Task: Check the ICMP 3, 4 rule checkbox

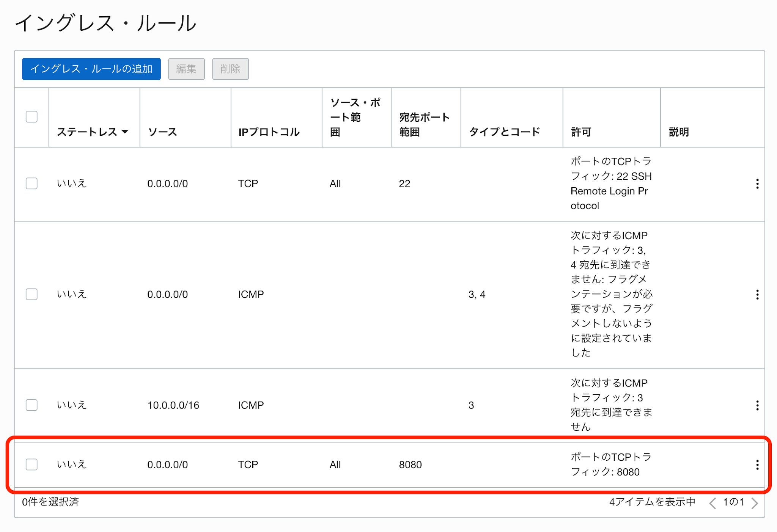Action: (x=31, y=294)
